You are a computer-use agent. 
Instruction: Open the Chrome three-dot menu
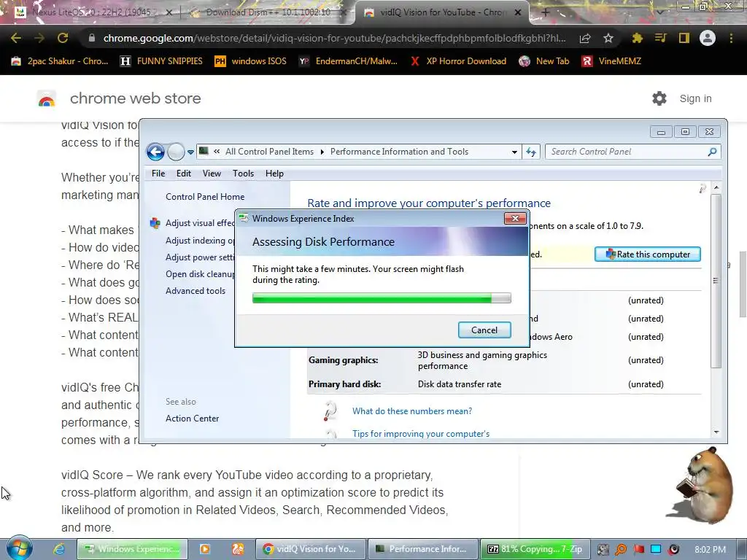pos(731,38)
